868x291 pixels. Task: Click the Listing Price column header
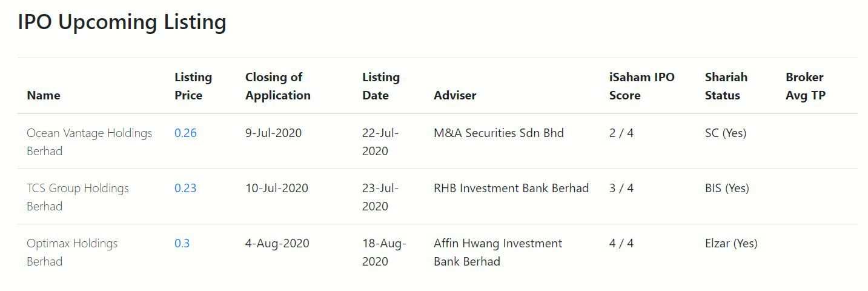click(193, 86)
